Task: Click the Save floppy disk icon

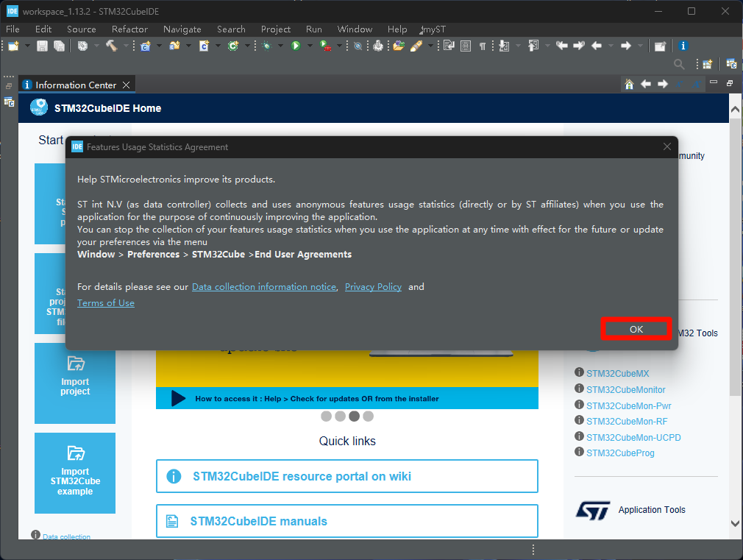Action: click(x=42, y=46)
